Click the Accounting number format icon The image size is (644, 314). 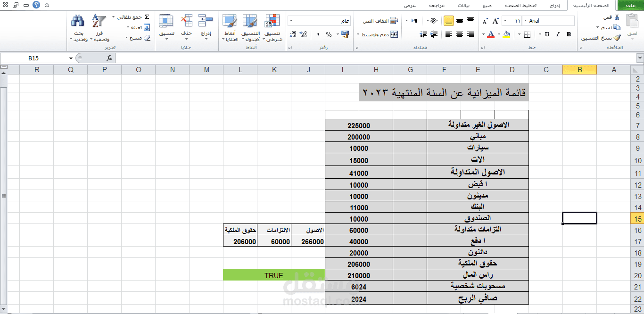coord(345,34)
